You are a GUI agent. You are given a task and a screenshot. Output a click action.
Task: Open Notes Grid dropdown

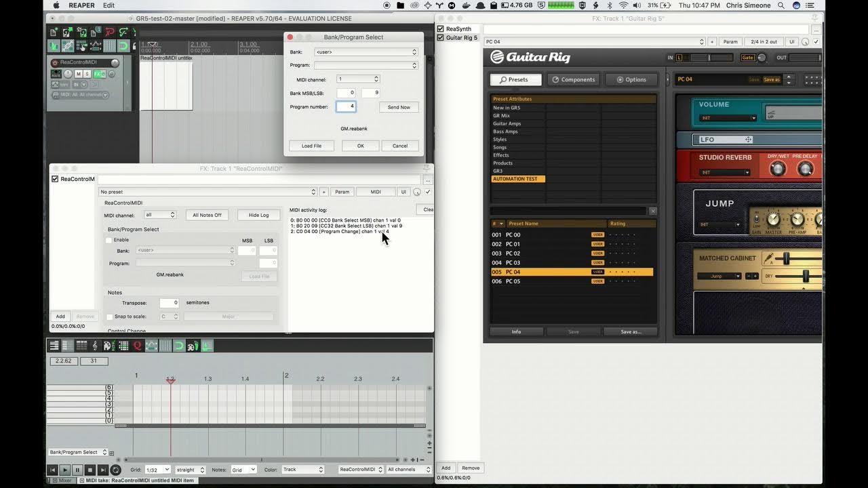tap(243, 470)
